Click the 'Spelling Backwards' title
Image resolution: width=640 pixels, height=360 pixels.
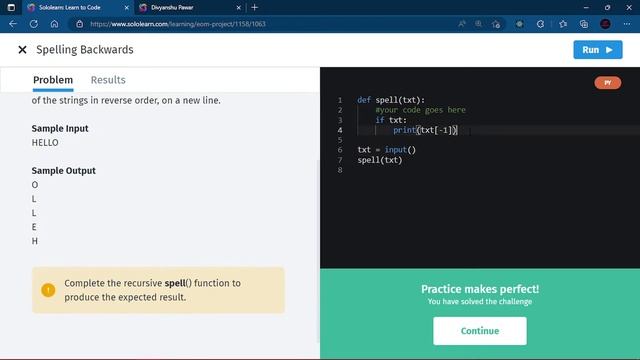(85, 50)
